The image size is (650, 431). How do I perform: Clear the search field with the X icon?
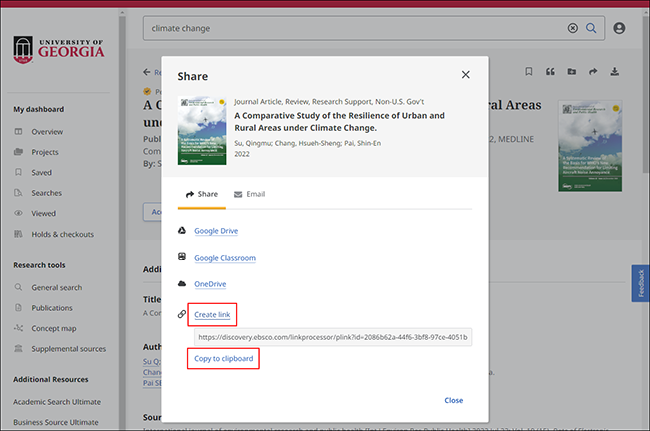(572, 28)
